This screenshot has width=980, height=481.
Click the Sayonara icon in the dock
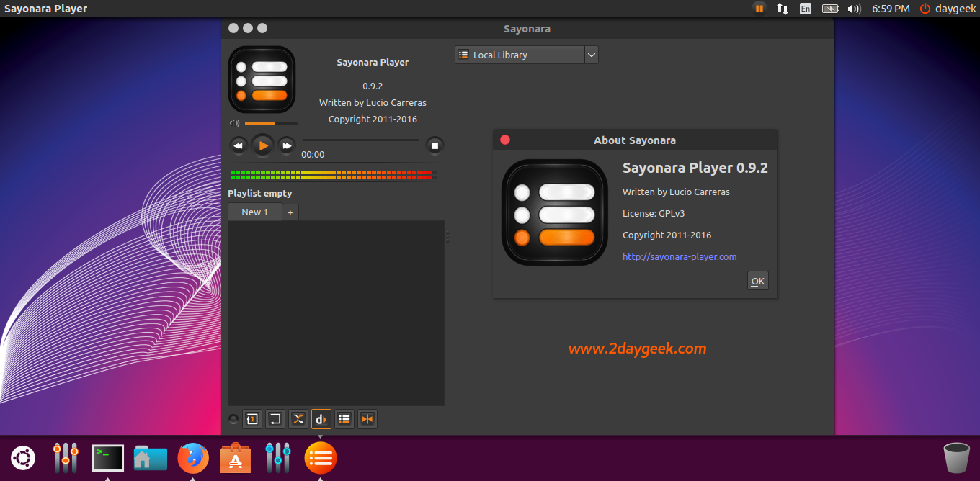point(321,458)
